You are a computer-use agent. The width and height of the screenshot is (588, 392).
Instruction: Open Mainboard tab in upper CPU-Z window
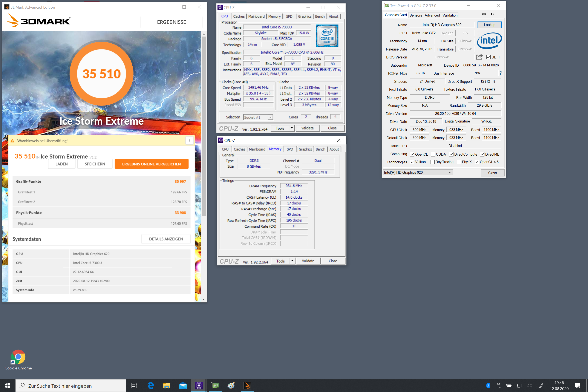pos(256,16)
